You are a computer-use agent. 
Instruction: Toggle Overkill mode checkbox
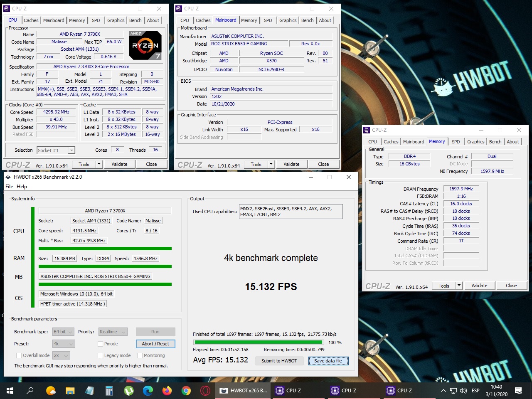click(19, 355)
